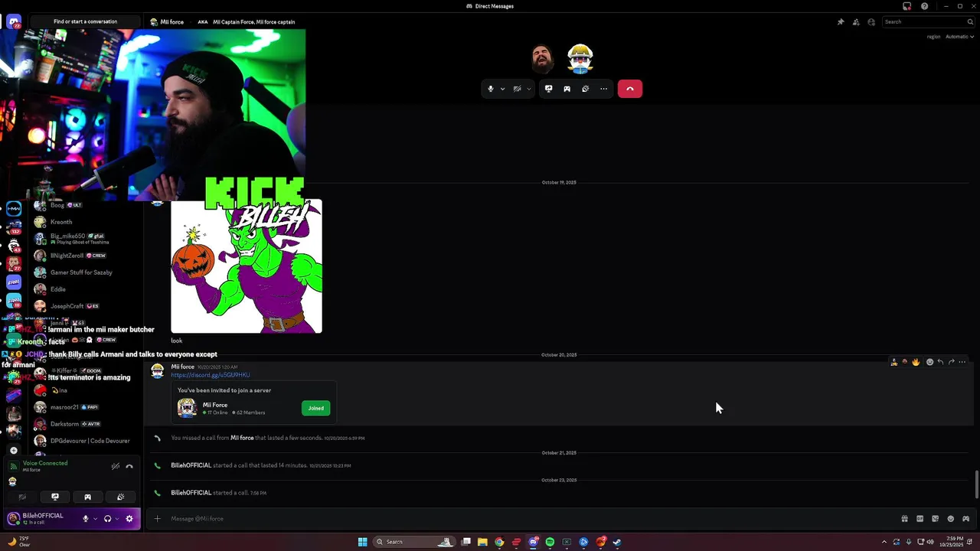Open the Add Reaction emoji picker
The image size is (980, 551).
(929, 362)
